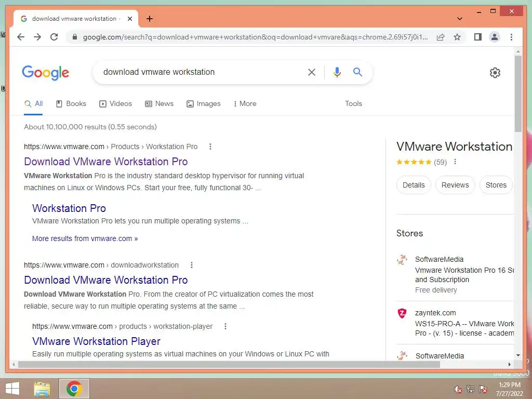Click the star rating (59) reviews
Screen dimensions: 532x399
(x=421, y=162)
